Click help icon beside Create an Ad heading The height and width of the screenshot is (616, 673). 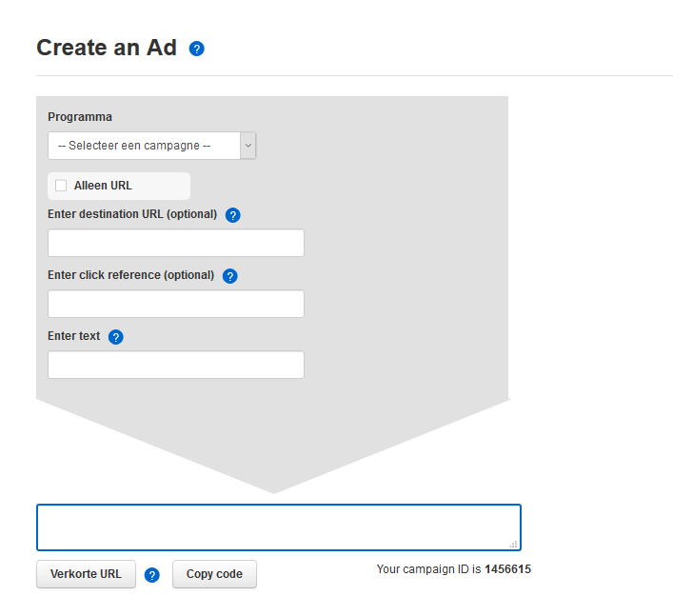(x=197, y=49)
